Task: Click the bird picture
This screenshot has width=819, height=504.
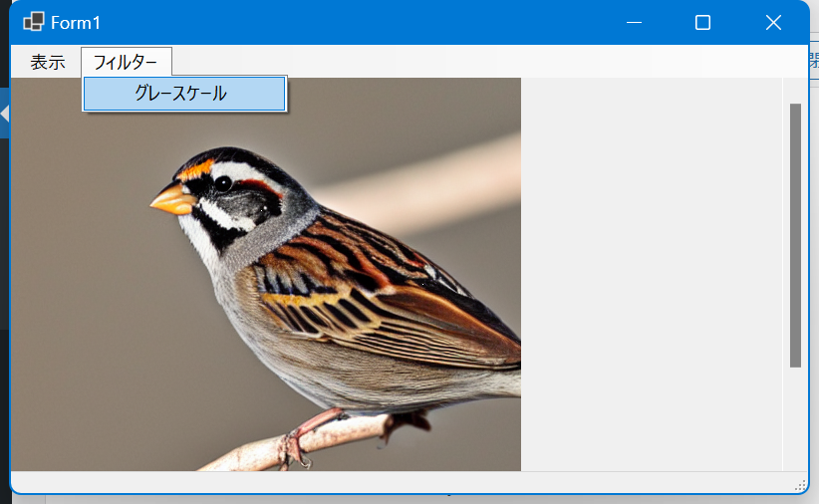Action: pos(266,274)
